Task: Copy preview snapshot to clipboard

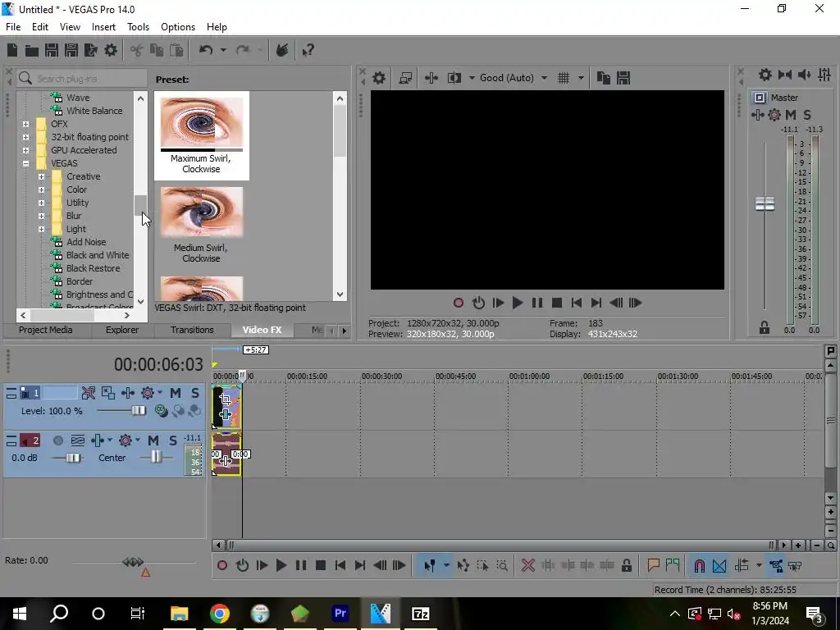Action: click(x=603, y=78)
